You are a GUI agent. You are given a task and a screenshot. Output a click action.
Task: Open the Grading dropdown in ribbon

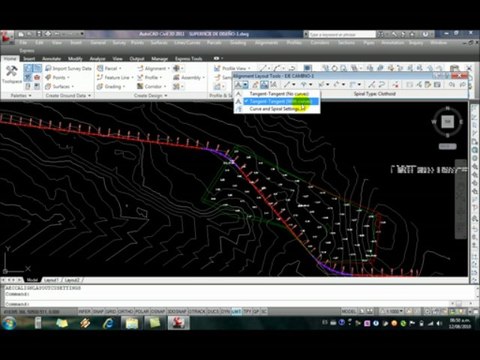coord(111,86)
